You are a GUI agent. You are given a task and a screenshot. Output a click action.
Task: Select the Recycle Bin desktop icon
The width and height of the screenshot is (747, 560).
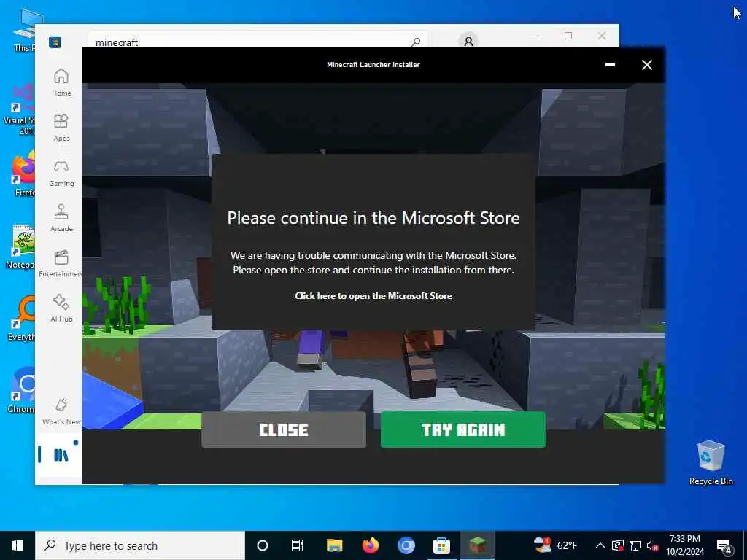[711, 463]
